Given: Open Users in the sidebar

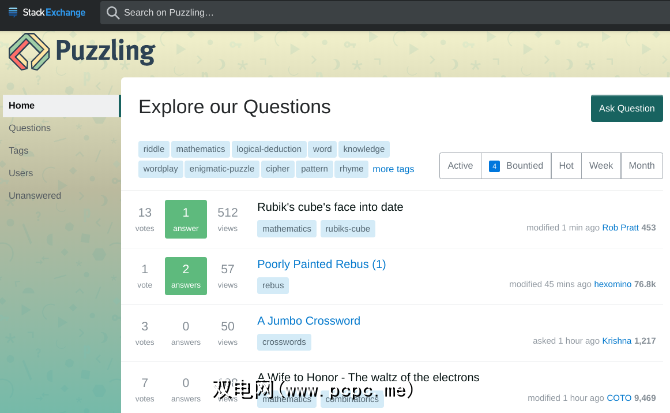Looking at the screenshot, I should [x=21, y=173].
